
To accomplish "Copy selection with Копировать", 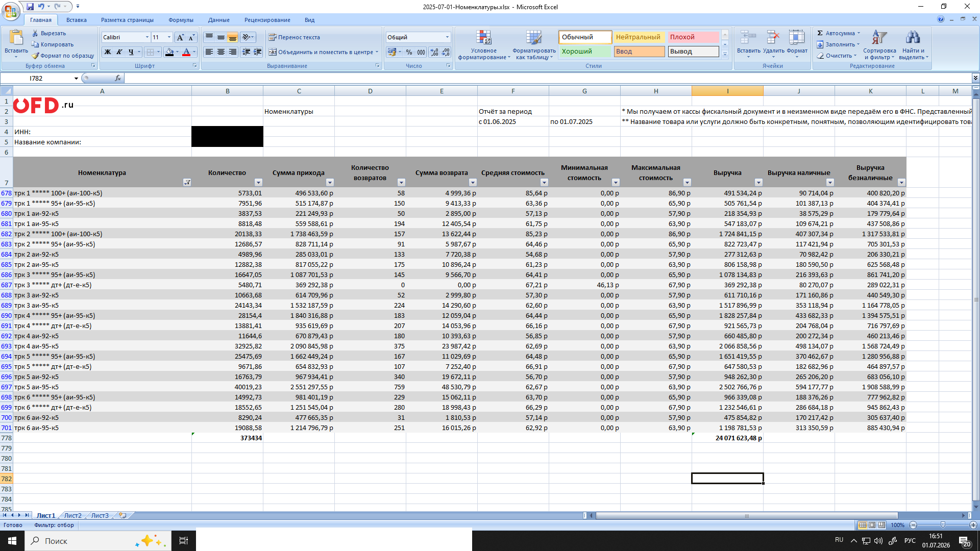I will [53, 44].
